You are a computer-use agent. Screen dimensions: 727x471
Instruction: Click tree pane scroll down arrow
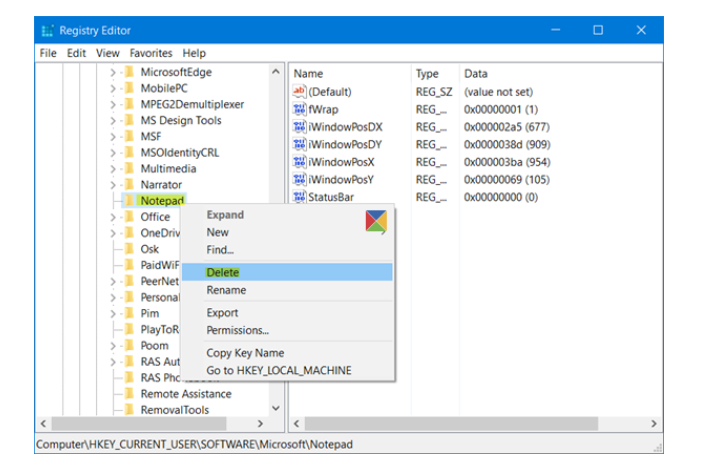coord(276,408)
